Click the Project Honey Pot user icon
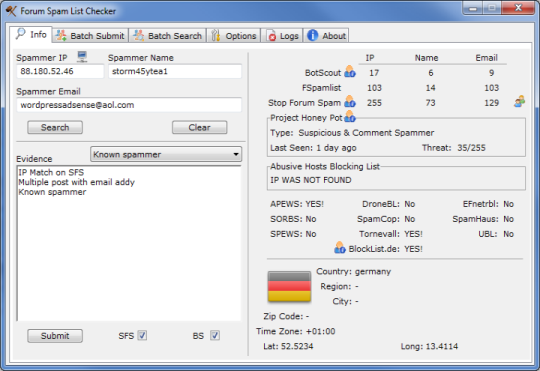 point(350,116)
